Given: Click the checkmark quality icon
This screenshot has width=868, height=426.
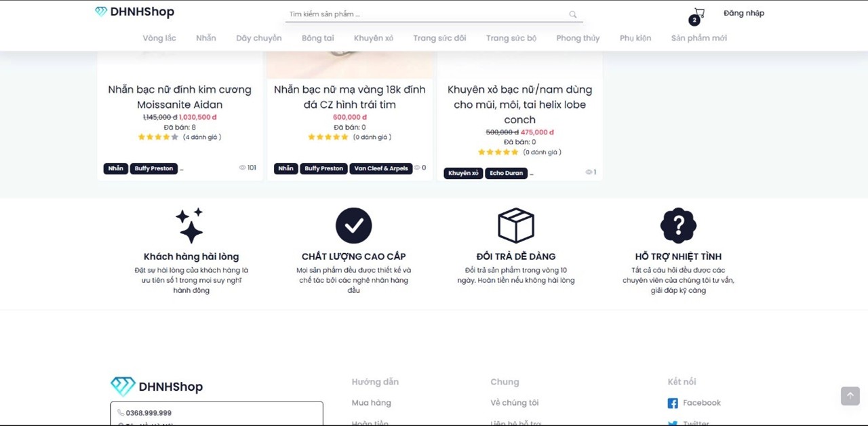Looking at the screenshot, I should (353, 225).
